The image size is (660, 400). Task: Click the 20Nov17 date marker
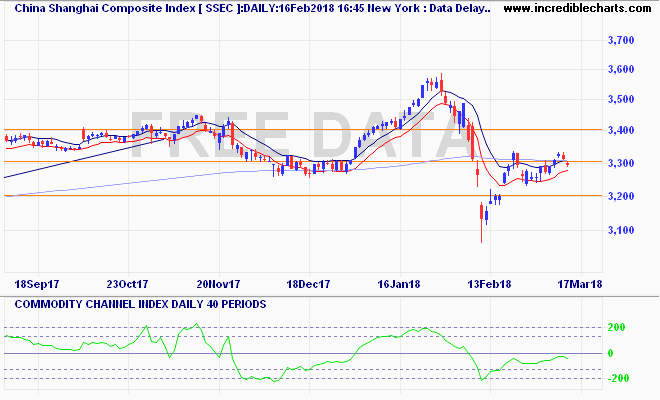217,285
